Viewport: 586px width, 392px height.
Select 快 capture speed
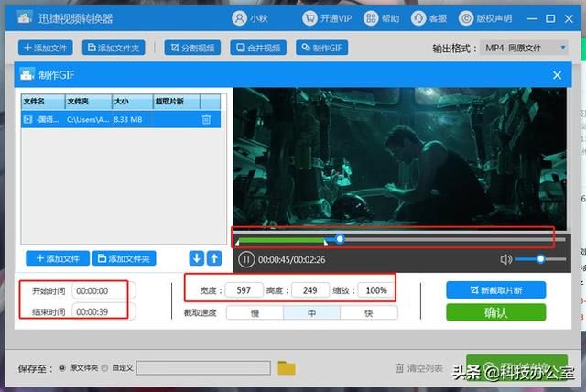[x=369, y=313]
